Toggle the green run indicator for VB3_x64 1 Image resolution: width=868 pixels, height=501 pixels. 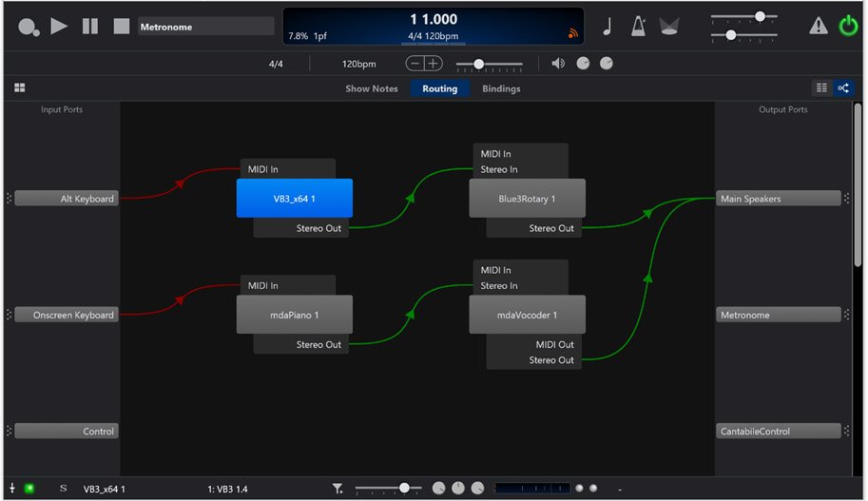click(x=29, y=489)
